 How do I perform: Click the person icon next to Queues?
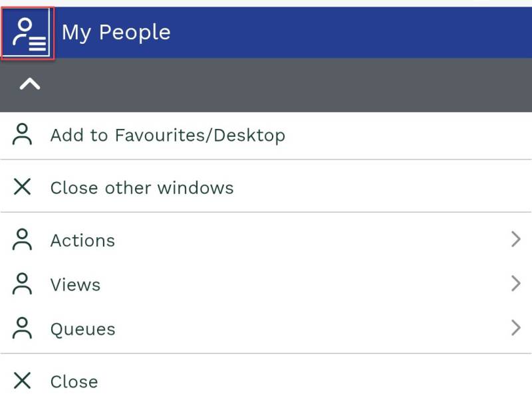(23, 329)
